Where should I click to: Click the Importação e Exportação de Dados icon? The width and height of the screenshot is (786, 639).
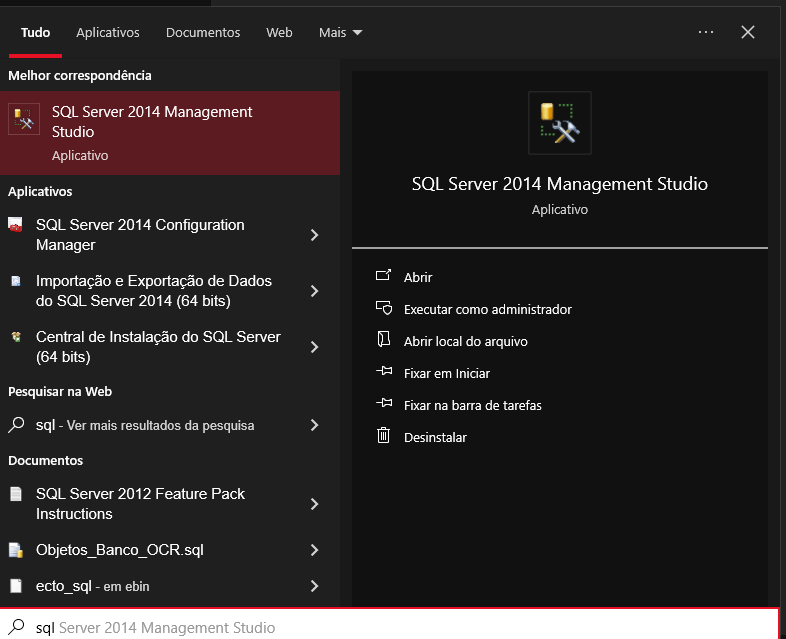click(x=15, y=282)
